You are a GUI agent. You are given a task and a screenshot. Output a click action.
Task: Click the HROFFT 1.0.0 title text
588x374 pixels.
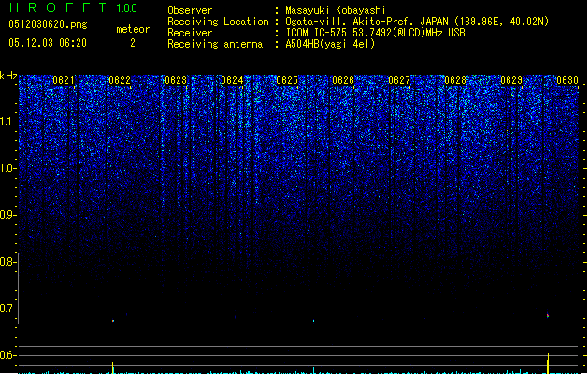click(x=73, y=7)
